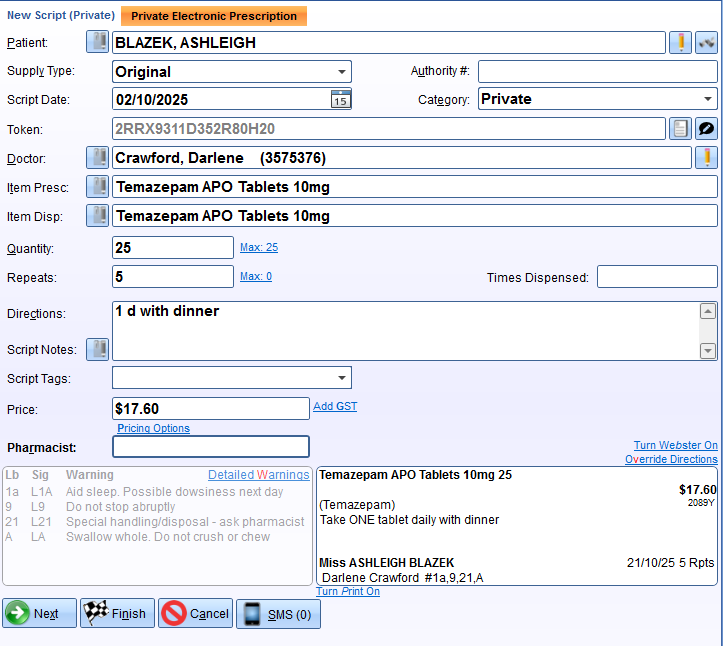Viewport: 723px width, 646px height.
Task: Click the patient tools icon beside warning
Action: pyautogui.click(x=707, y=42)
